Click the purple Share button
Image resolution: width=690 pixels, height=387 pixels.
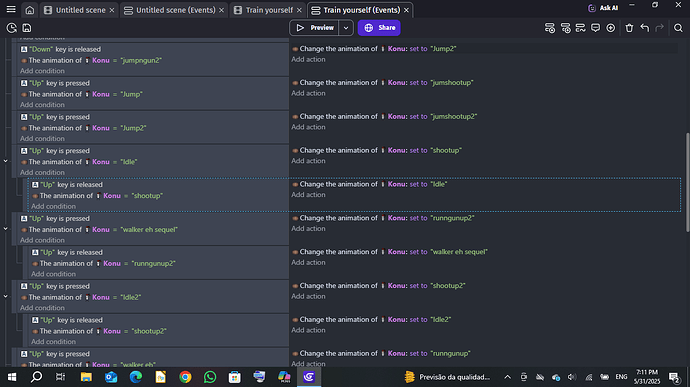(x=379, y=28)
